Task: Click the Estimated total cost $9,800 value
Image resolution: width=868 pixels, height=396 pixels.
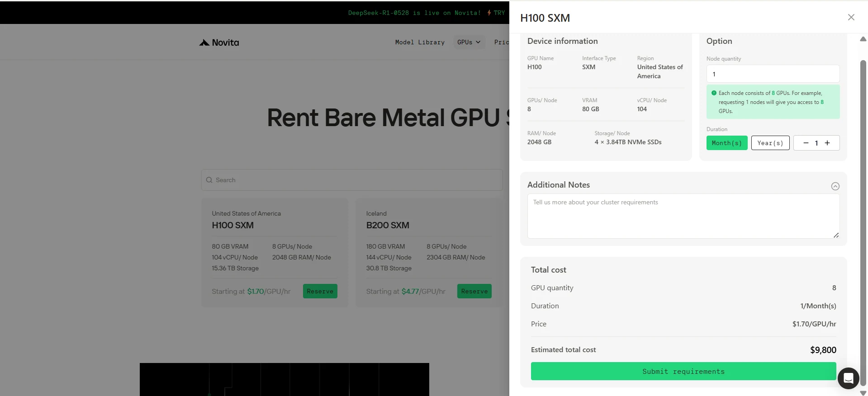Action: click(823, 350)
